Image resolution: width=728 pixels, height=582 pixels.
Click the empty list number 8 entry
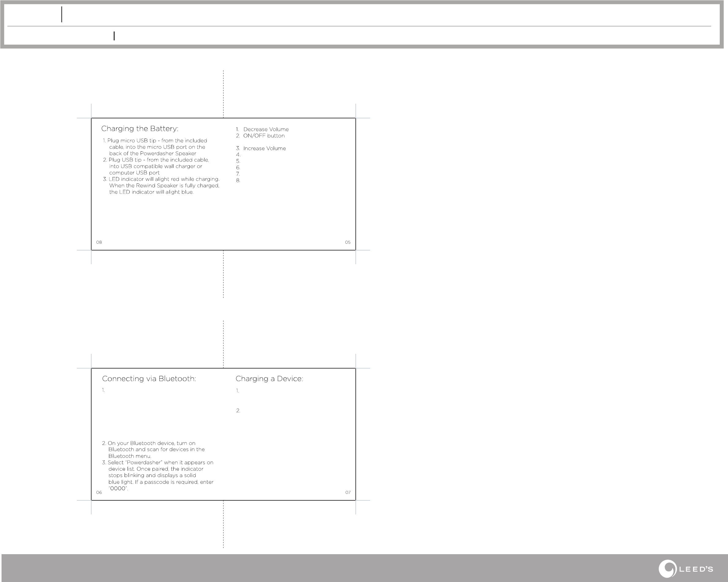(238, 180)
